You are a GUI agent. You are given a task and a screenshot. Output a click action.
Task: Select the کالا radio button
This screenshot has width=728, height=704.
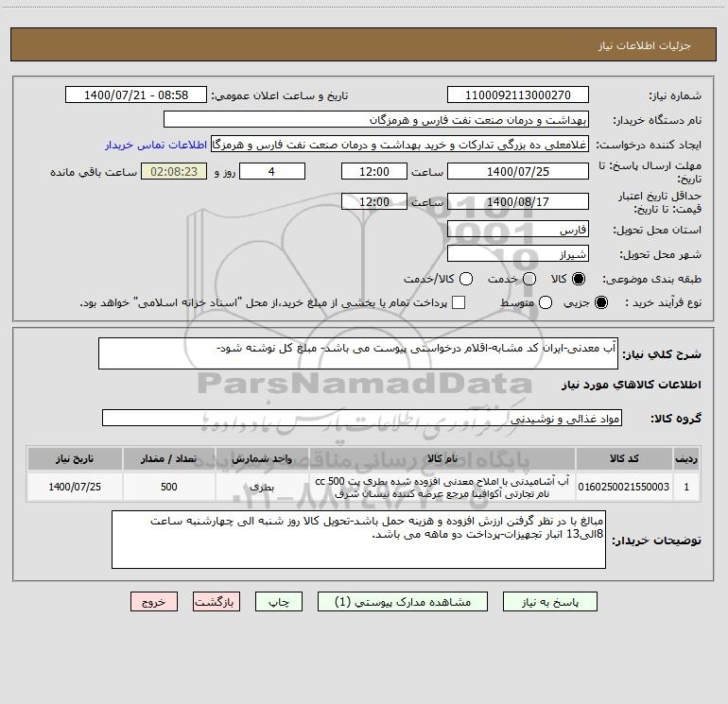coord(579,279)
